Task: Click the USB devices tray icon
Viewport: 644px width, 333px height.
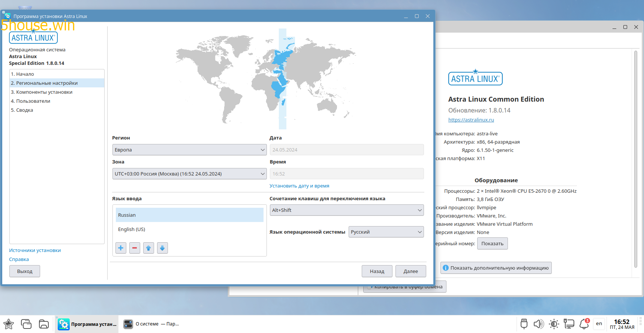Action: click(x=524, y=324)
